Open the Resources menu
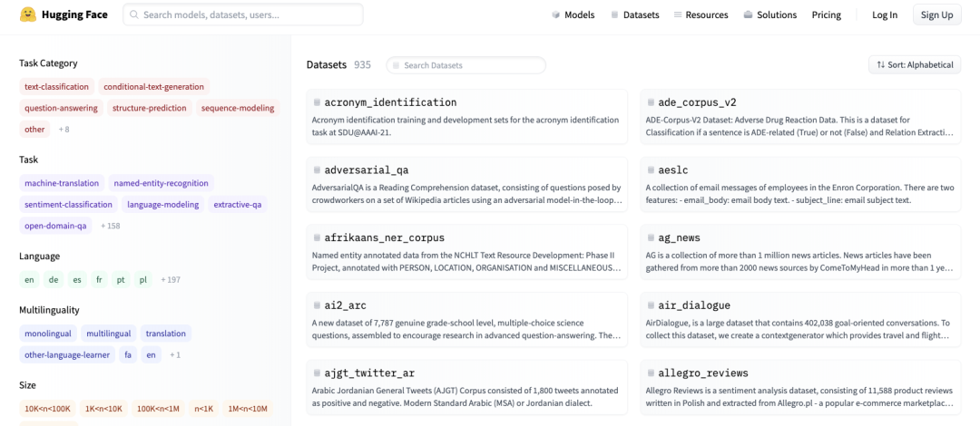 [701, 15]
